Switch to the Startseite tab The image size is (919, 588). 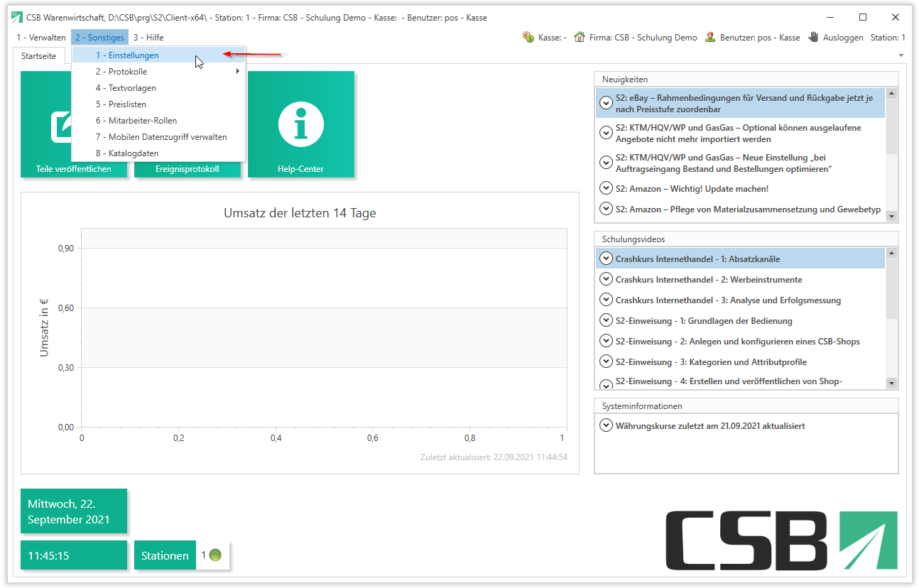point(39,55)
